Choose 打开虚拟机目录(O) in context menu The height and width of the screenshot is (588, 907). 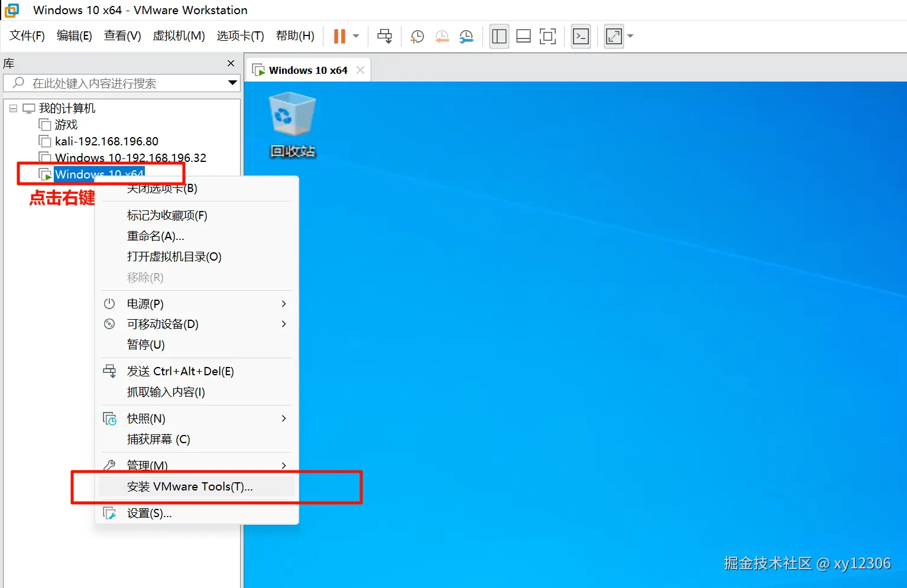[x=197, y=257]
